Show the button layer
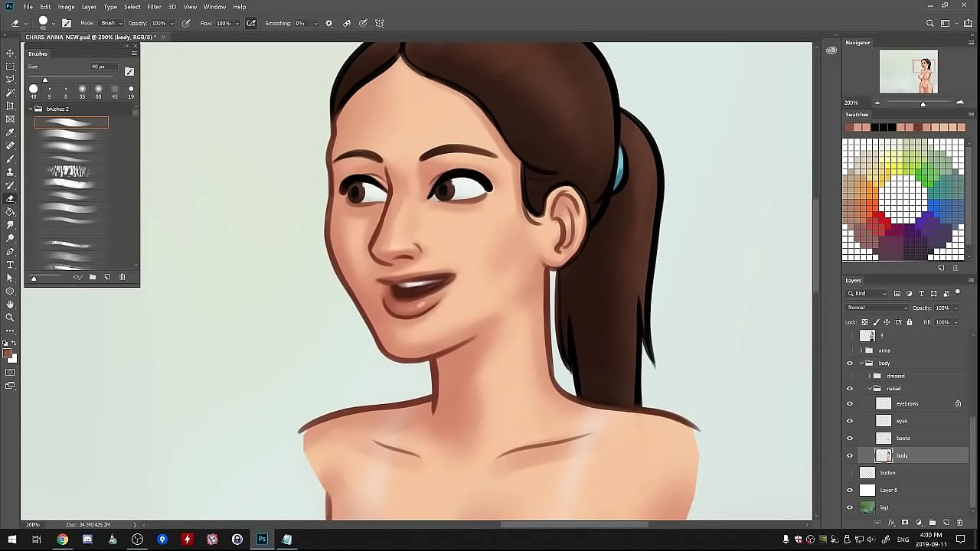980x551 pixels. click(849, 473)
